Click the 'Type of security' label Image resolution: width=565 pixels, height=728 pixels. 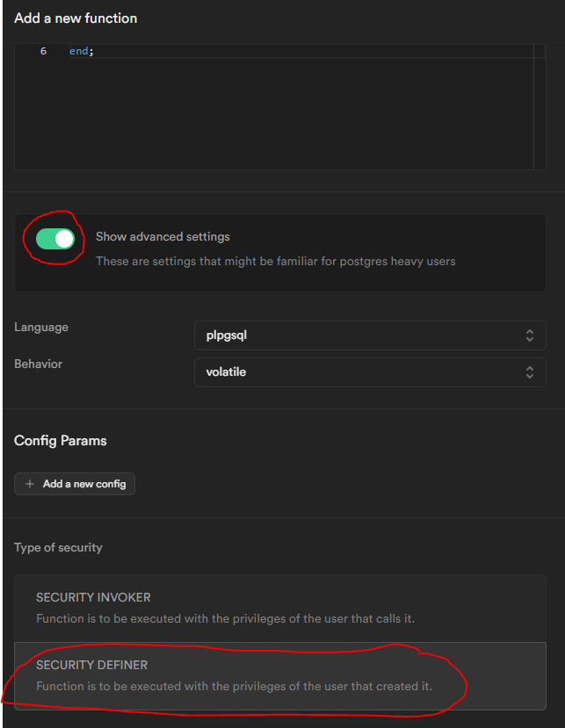[x=58, y=547]
